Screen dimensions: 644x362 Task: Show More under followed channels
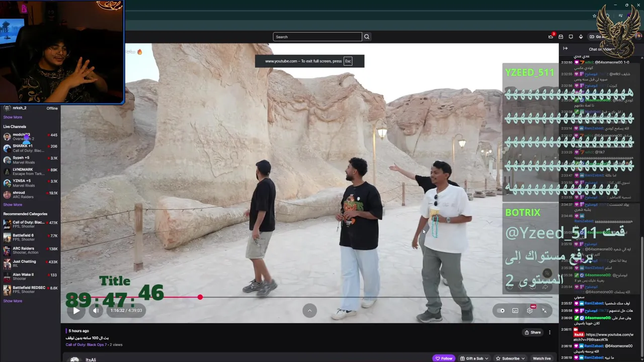coord(13,117)
